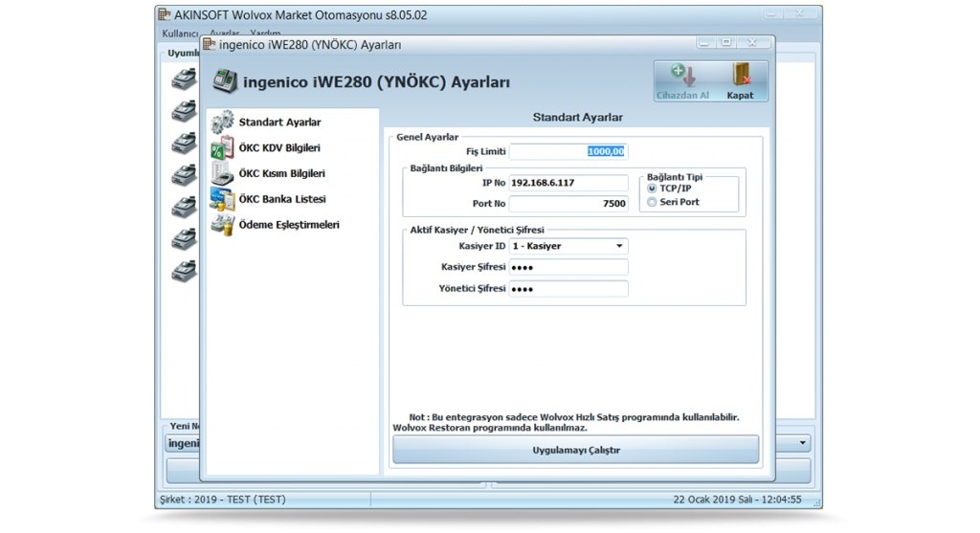Select Seri Port connection type
This screenshot has height=533, width=980.
click(x=652, y=202)
